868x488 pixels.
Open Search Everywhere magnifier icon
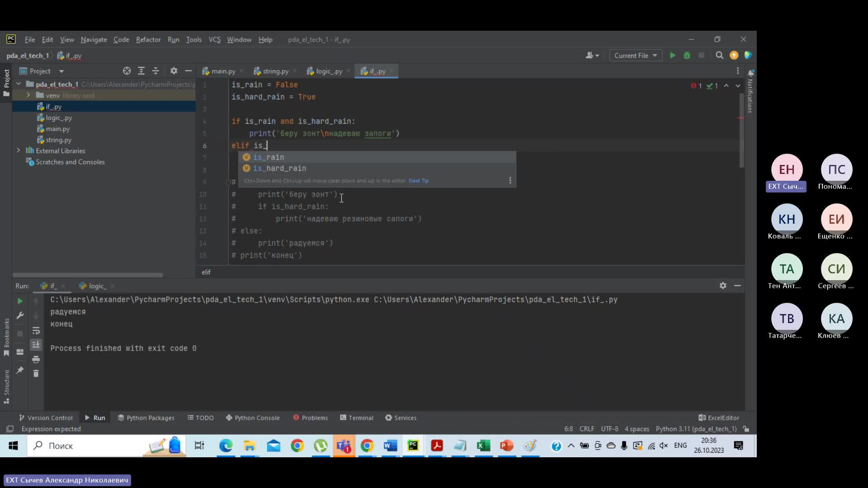click(719, 55)
